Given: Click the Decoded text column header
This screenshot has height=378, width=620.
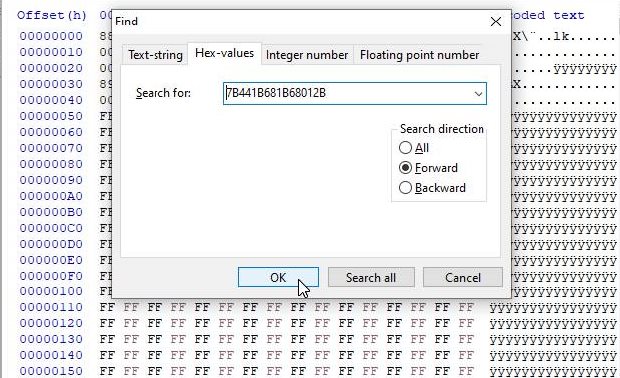Looking at the screenshot, I should point(548,15).
